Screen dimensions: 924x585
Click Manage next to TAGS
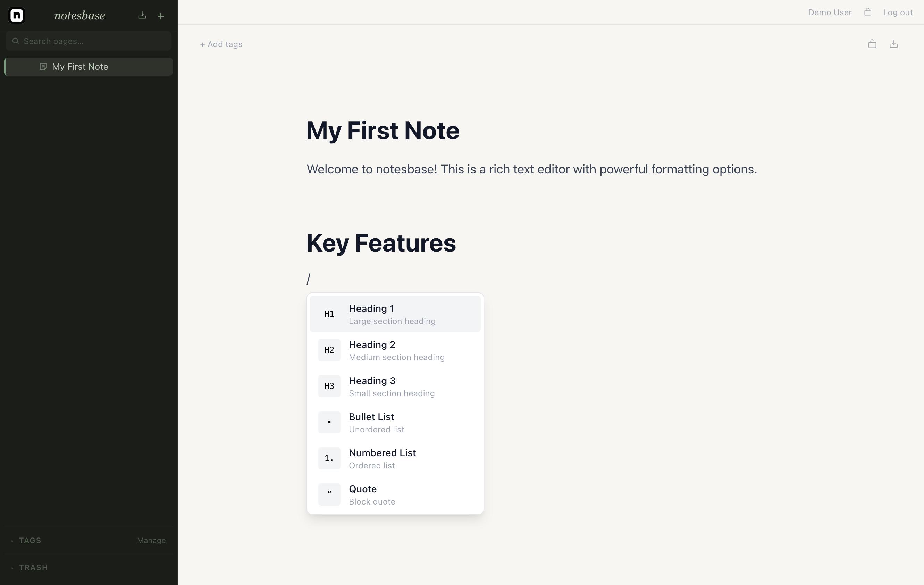point(151,540)
